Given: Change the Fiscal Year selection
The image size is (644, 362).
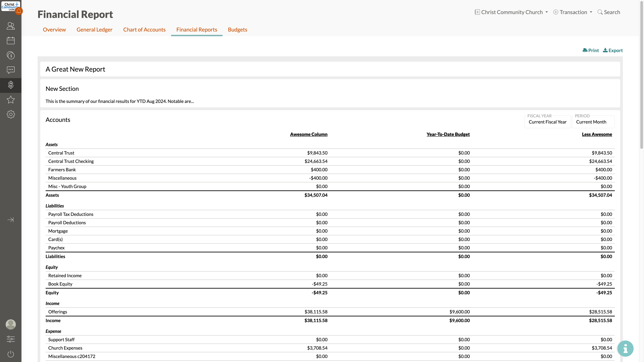Looking at the screenshot, I should pyautogui.click(x=548, y=122).
